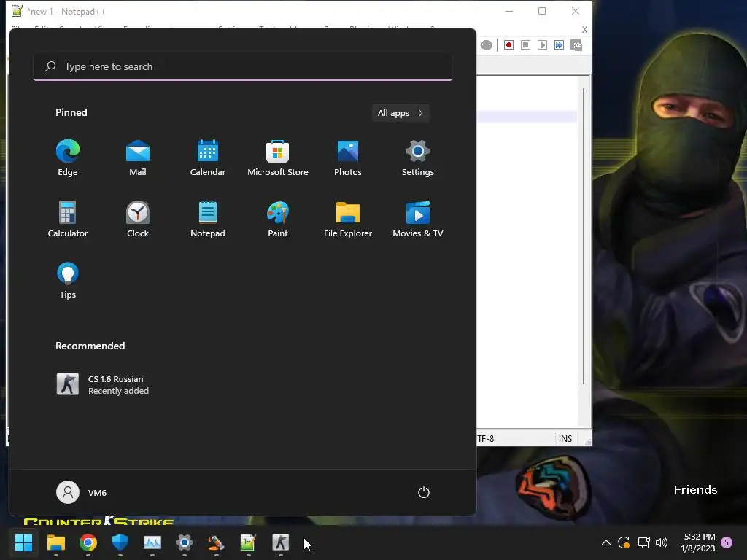The height and width of the screenshot is (560, 747).
Task: Switch to Counter-Strike taskbar icon
Action: tap(281, 542)
